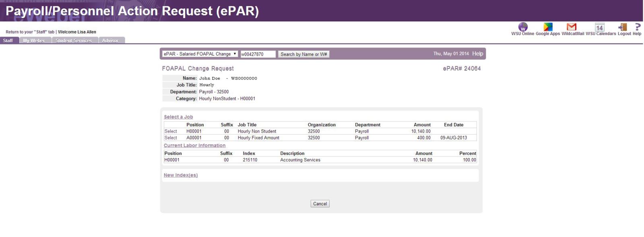The height and width of the screenshot is (237, 644).
Task: Click the Logout door icon
Action: click(x=623, y=27)
